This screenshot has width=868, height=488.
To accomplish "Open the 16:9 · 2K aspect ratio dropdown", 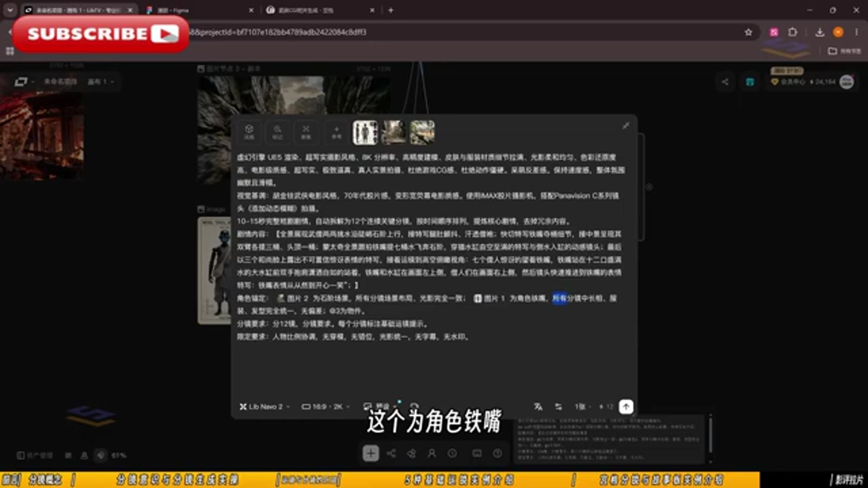I will click(325, 406).
